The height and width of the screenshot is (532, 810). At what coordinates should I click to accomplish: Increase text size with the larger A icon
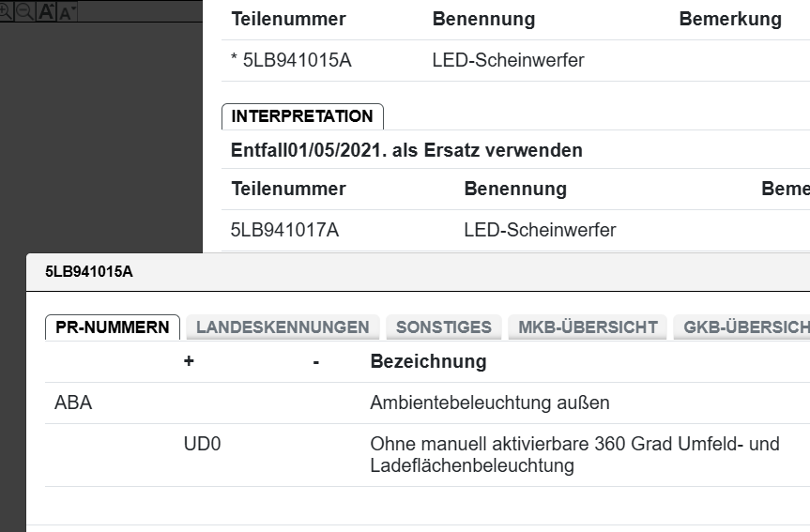coord(45,11)
